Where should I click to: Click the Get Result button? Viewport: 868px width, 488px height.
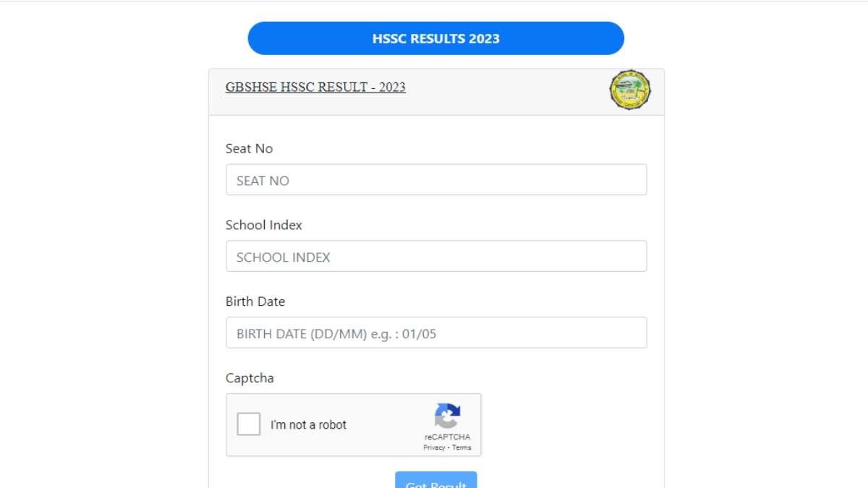(x=435, y=481)
